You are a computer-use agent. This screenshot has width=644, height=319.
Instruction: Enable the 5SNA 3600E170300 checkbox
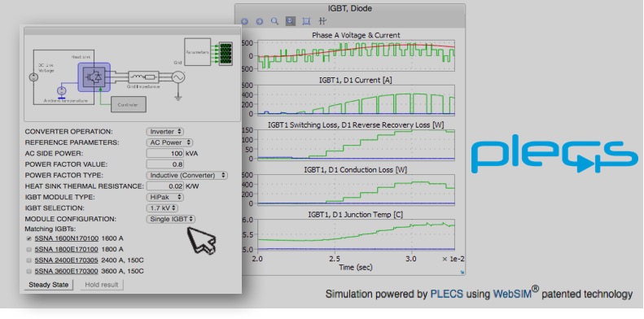tap(28, 271)
